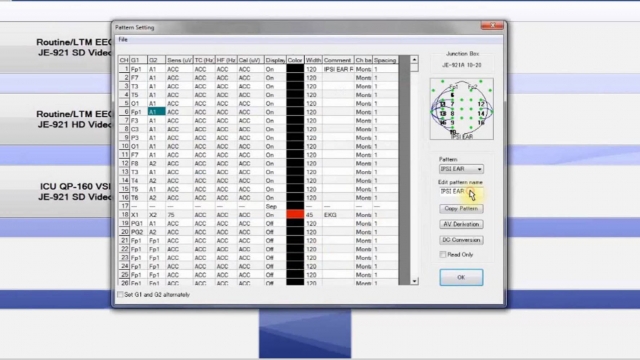Click row number 21 header
The width and height of the screenshot is (640, 360).
124,240
